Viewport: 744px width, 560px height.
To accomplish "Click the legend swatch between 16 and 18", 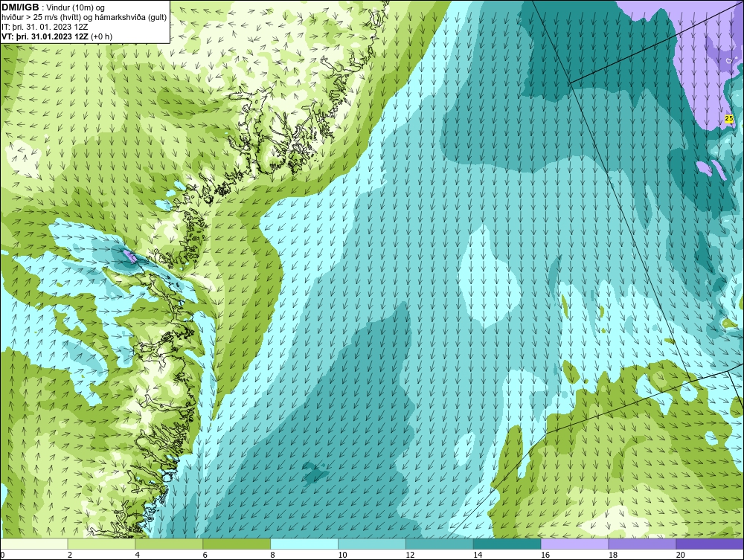I will click(x=574, y=544).
